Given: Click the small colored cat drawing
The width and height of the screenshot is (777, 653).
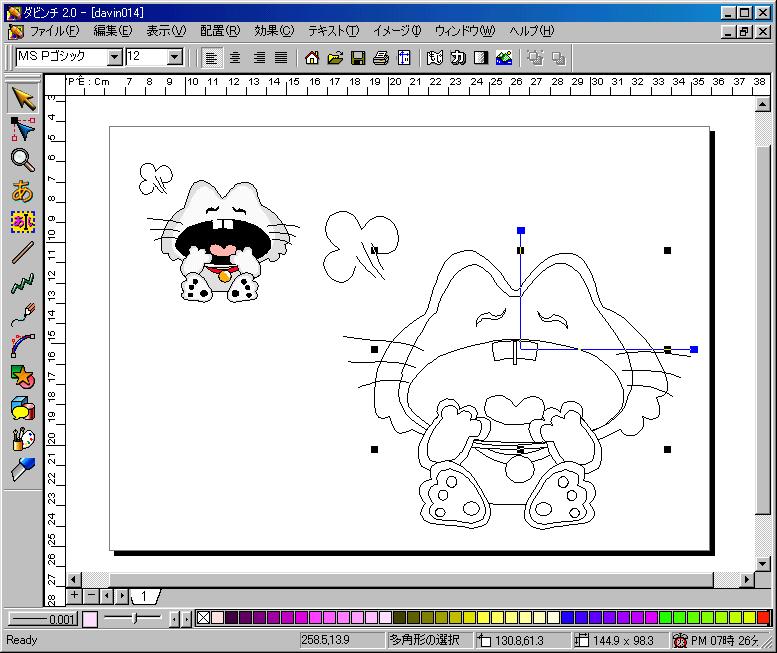Looking at the screenshot, I should click(224, 241).
